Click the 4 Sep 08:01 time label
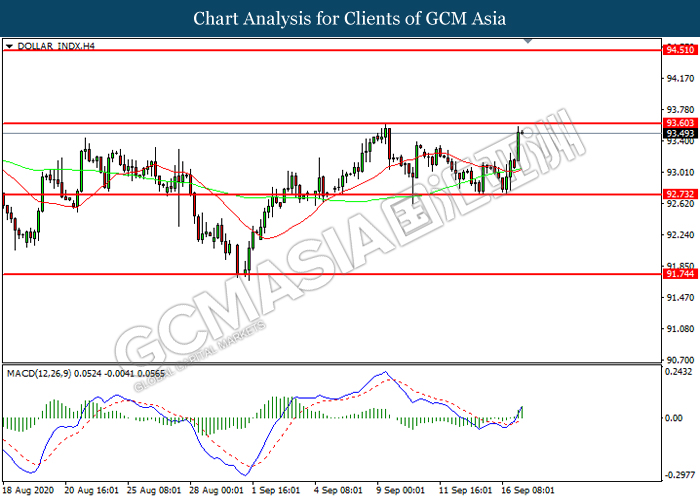 (x=338, y=490)
